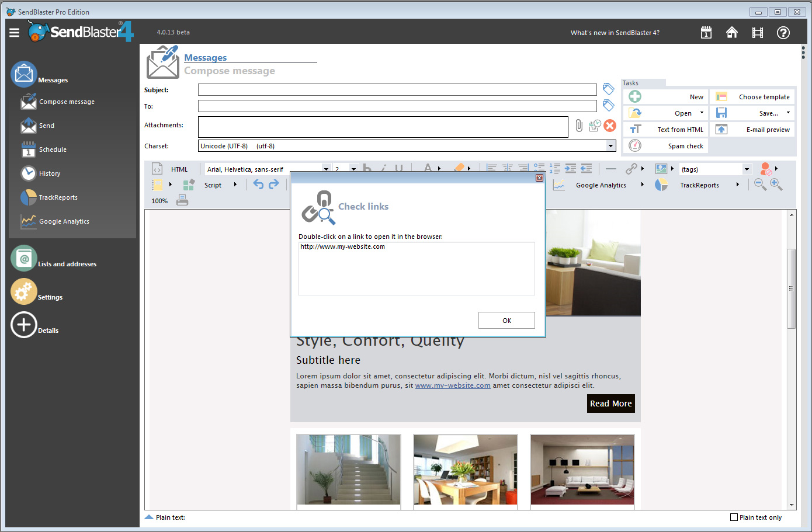Click into the Subject input field

click(397, 90)
